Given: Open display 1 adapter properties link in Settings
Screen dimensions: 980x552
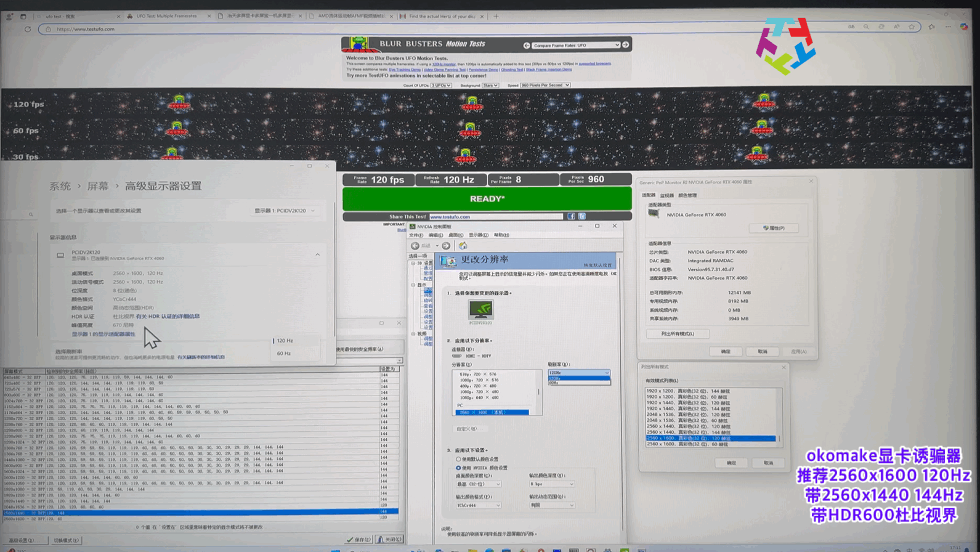Looking at the screenshot, I should (x=103, y=335).
